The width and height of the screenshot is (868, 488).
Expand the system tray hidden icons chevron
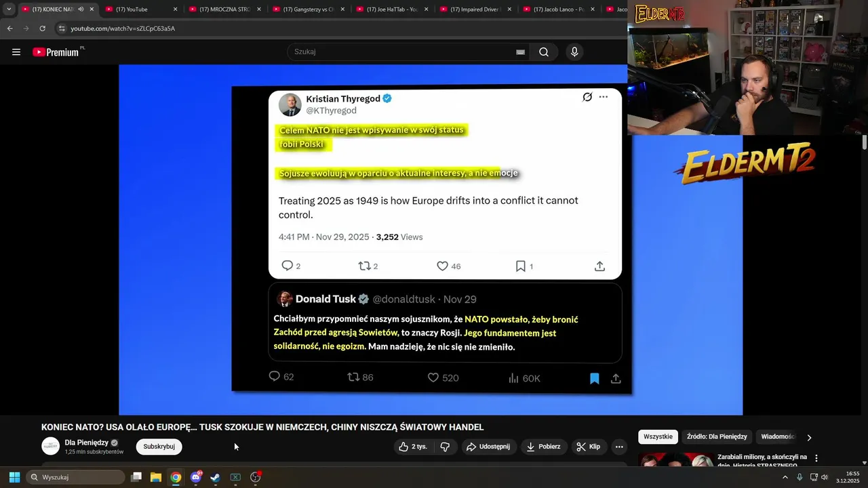coord(785,477)
